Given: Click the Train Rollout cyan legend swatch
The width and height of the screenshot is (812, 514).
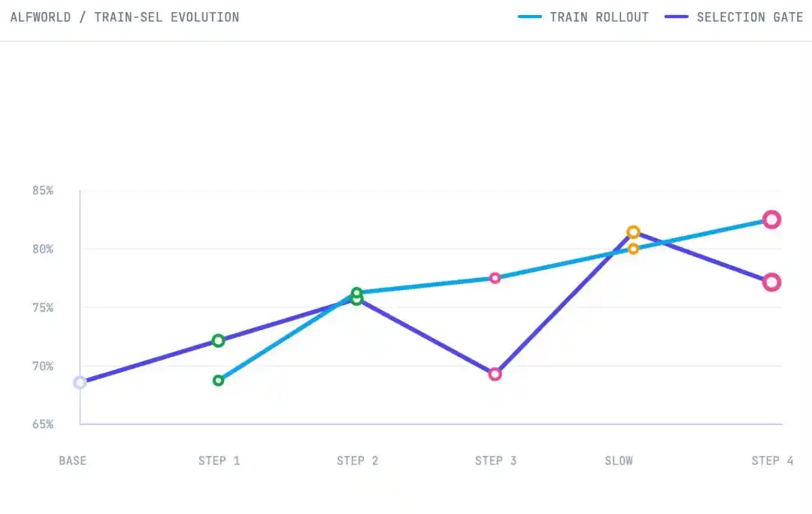Looking at the screenshot, I should [529, 17].
